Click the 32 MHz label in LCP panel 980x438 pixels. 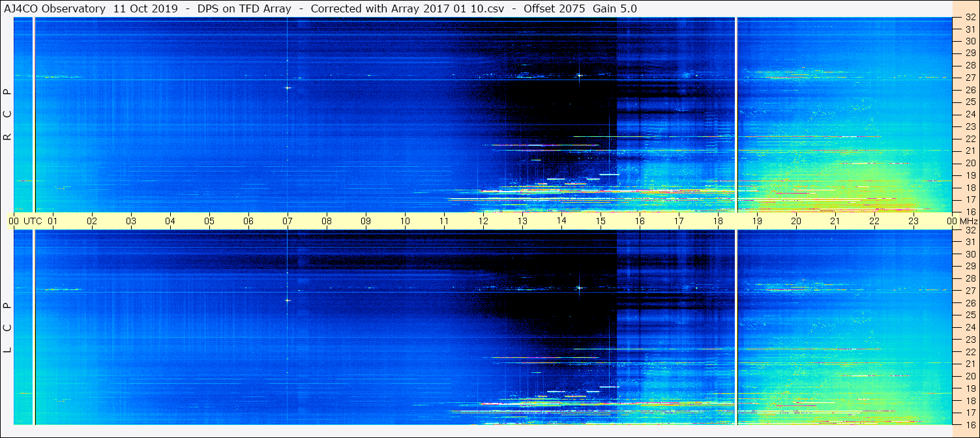click(x=970, y=230)
